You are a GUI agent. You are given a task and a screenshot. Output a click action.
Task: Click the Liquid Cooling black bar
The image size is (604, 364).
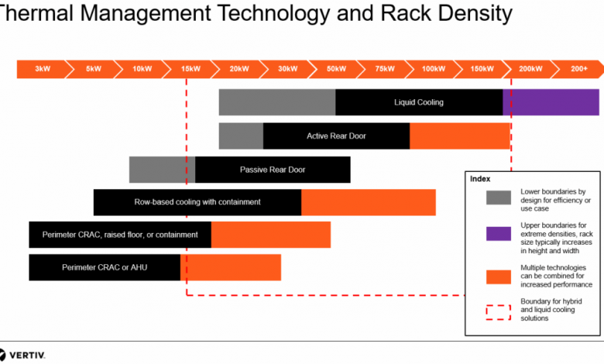(419, 102)
